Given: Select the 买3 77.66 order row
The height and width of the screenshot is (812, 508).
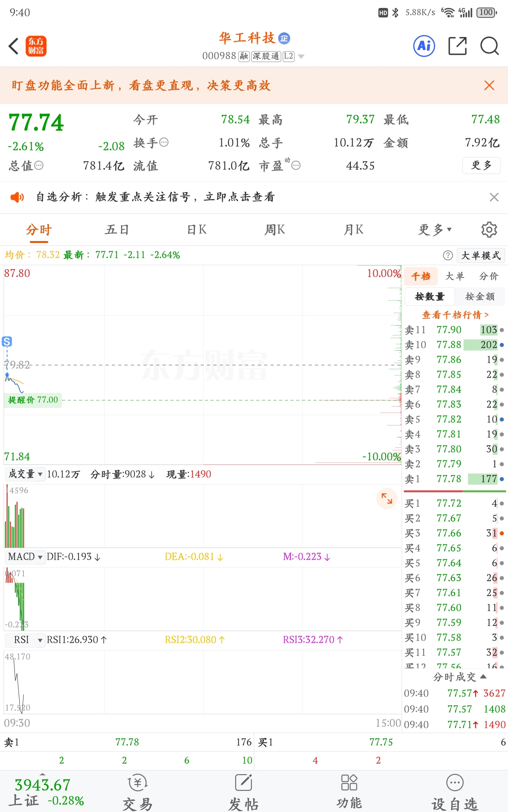Looking at the screenshot, I should (x=454, y=533).
